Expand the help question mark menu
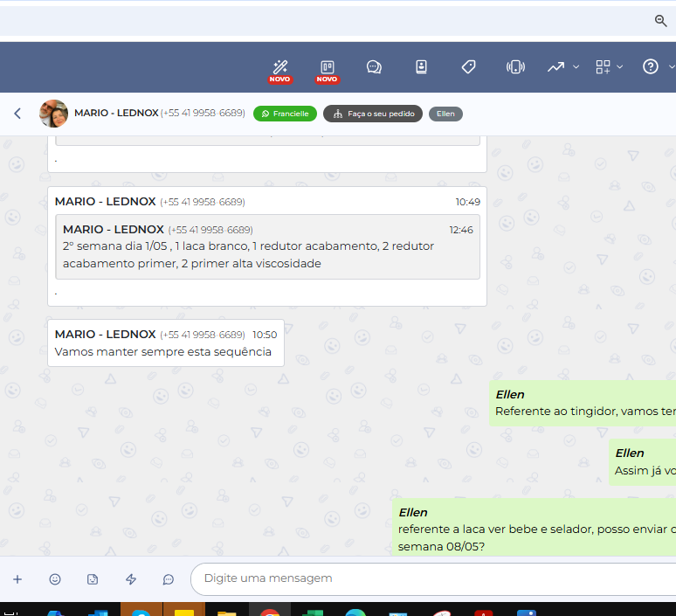 [x=658, y=67]
